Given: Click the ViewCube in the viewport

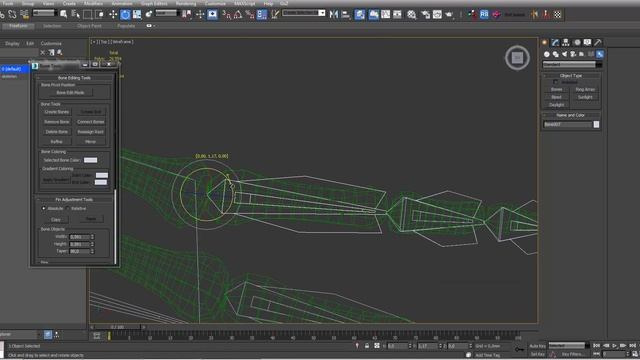Looking at the screenshot, I should click(517, 58).
